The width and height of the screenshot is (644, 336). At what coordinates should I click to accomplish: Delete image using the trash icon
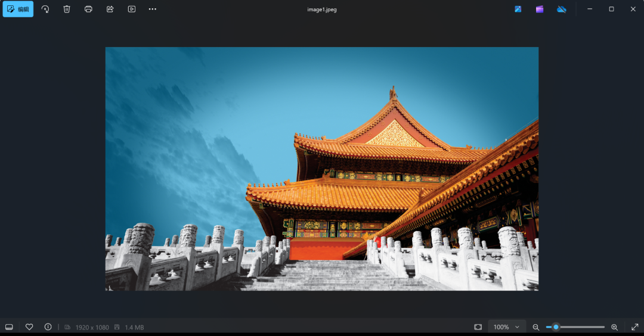click(67, 9)
